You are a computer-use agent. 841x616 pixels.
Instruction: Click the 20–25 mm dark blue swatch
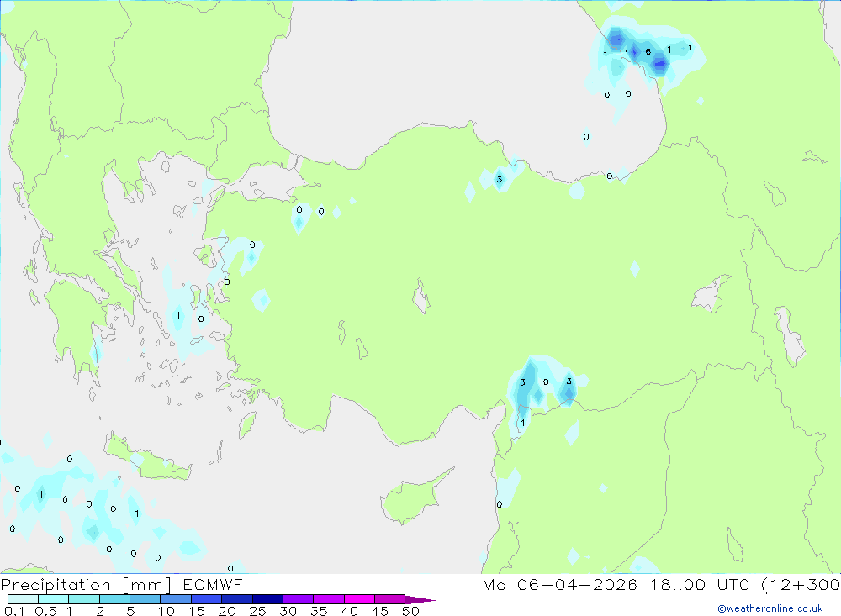237,599
